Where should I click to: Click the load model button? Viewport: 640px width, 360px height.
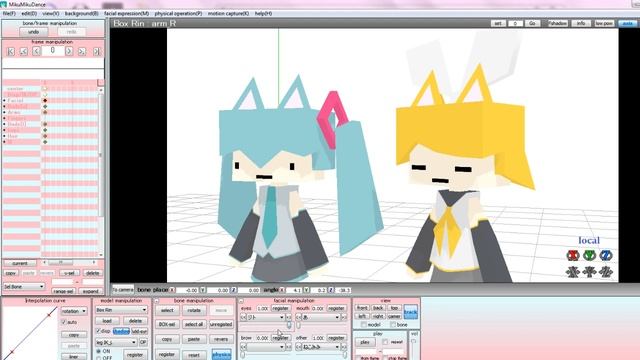click(107, 321)
